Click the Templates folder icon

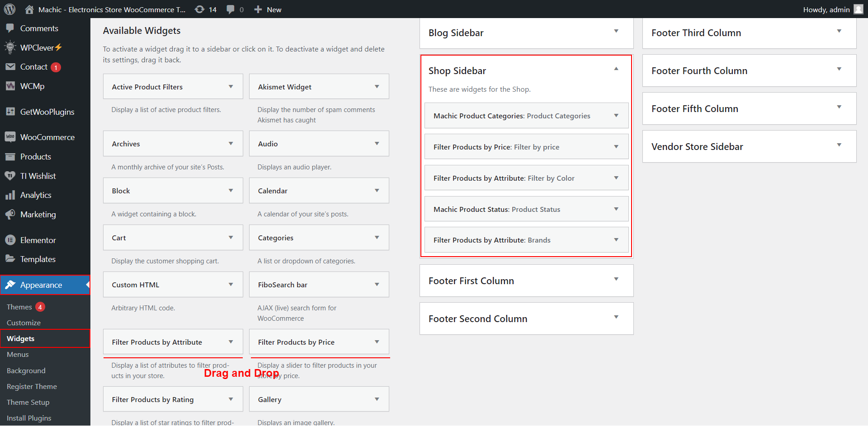point(10,259)
